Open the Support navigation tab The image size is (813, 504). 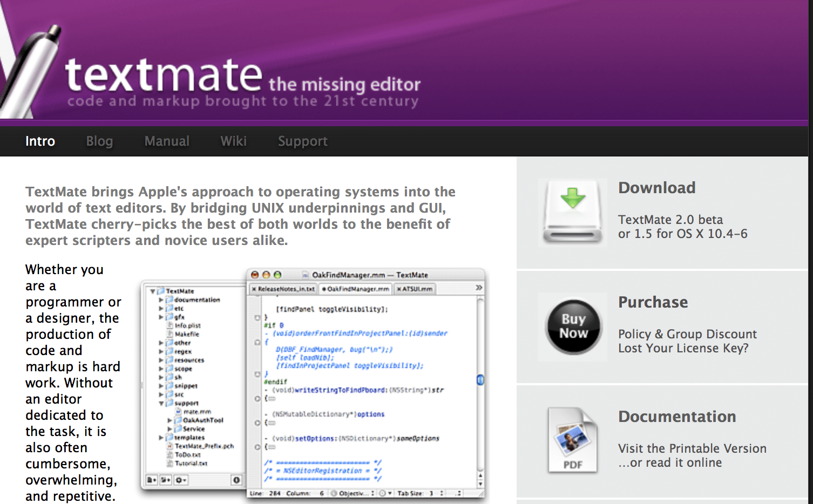pyautogui.click(x=302, y=141)
